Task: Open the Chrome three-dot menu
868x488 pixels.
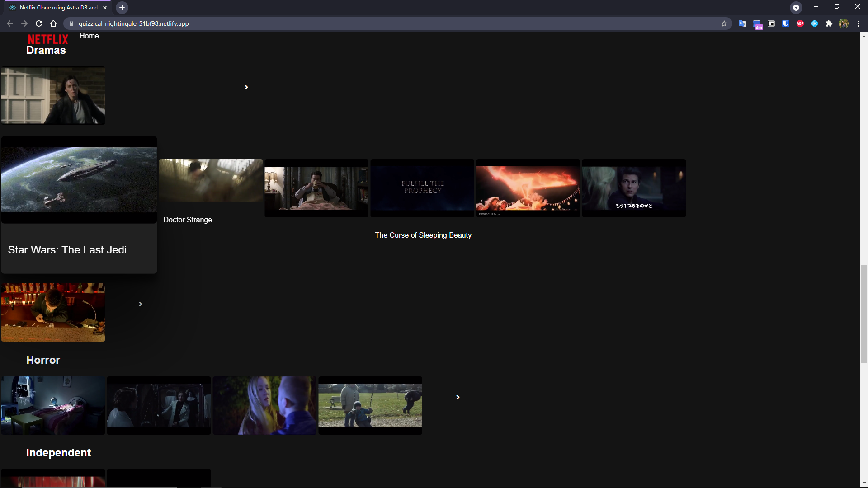Action: [x=858, y=23]
